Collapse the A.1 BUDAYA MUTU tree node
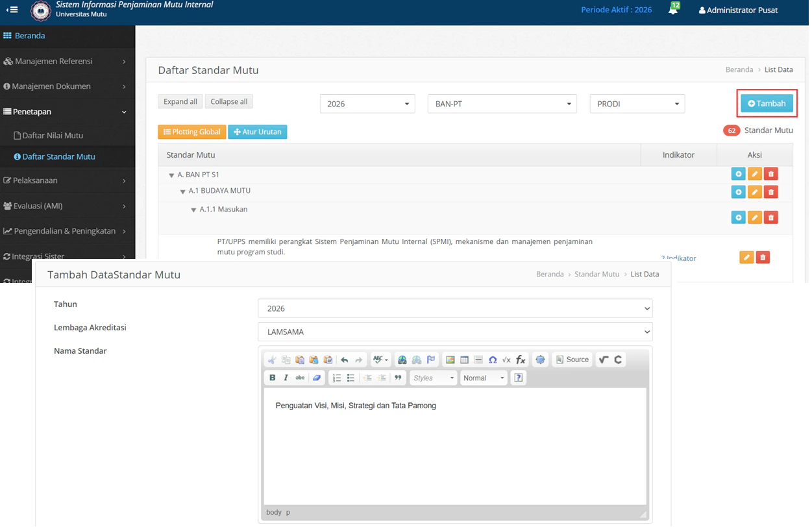 point(182,191)
